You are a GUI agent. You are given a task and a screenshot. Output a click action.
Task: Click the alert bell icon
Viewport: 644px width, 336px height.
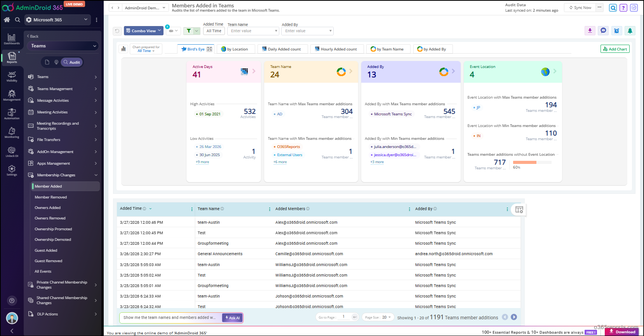coord(630,31)
